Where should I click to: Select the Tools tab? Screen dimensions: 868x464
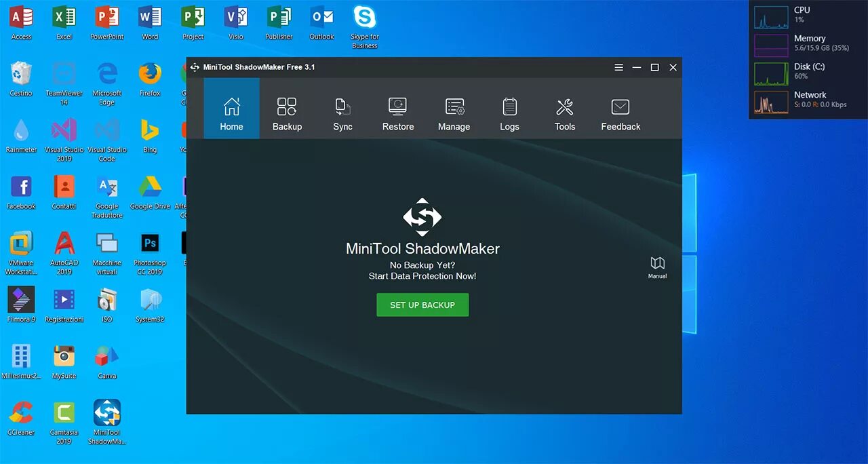click(x=565, y=109)
